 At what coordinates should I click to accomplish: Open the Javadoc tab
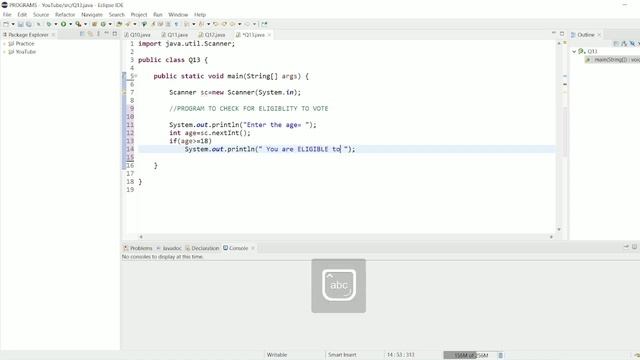[169, 248]
